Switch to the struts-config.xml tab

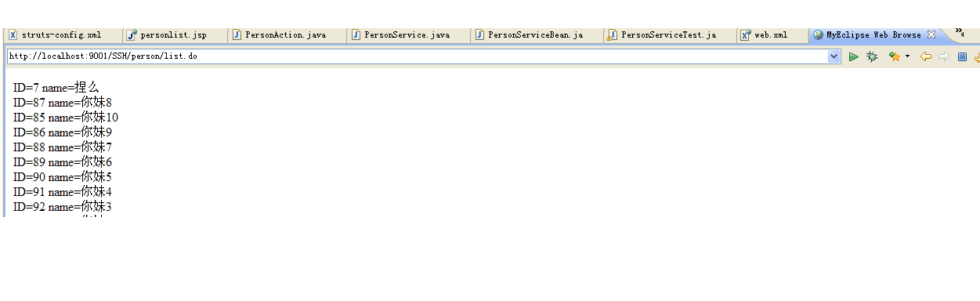pos(62,35)
